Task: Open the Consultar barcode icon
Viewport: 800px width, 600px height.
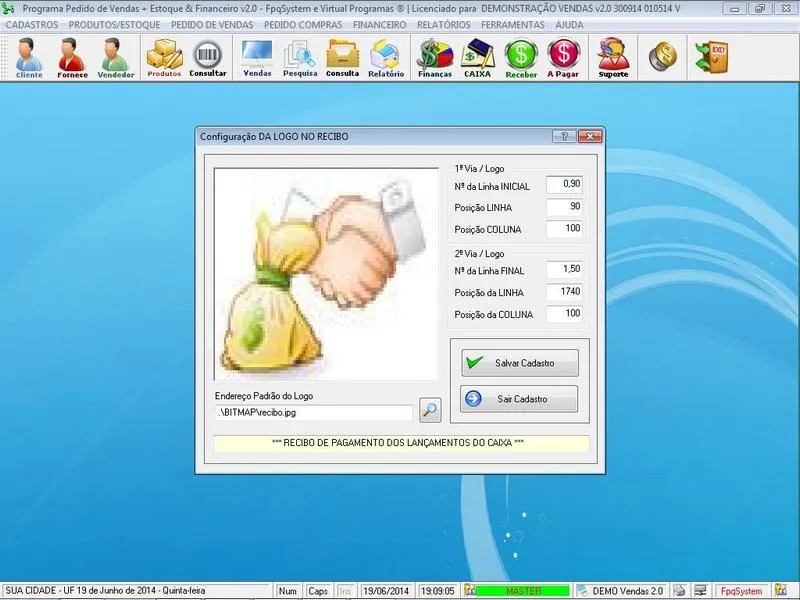Action: click(x=208, y=58)
